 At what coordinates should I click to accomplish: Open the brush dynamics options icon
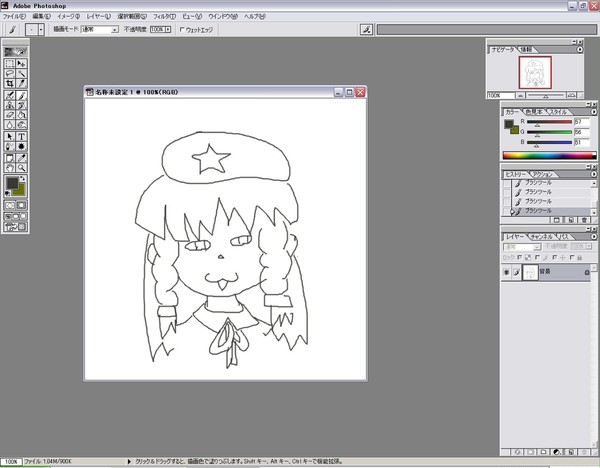click(367, 29)
